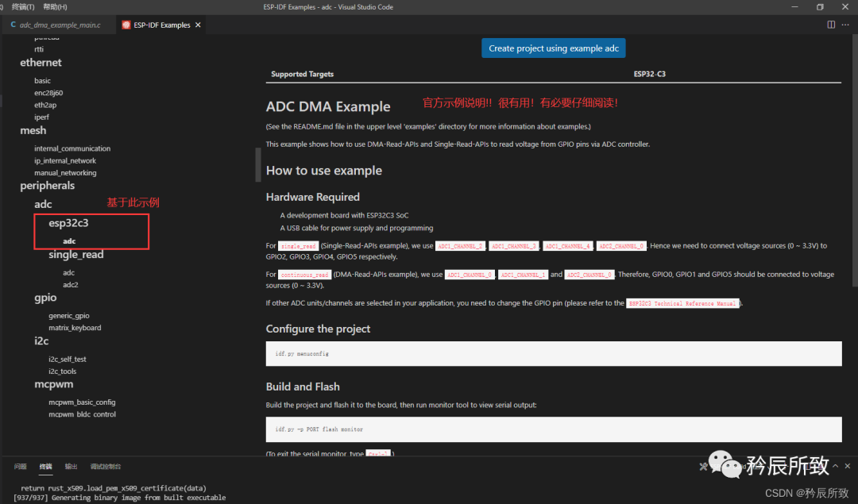Screen dimensions: 858x504
Task: Click the examples list vertical scrollbar
Action: click(257, 164)
